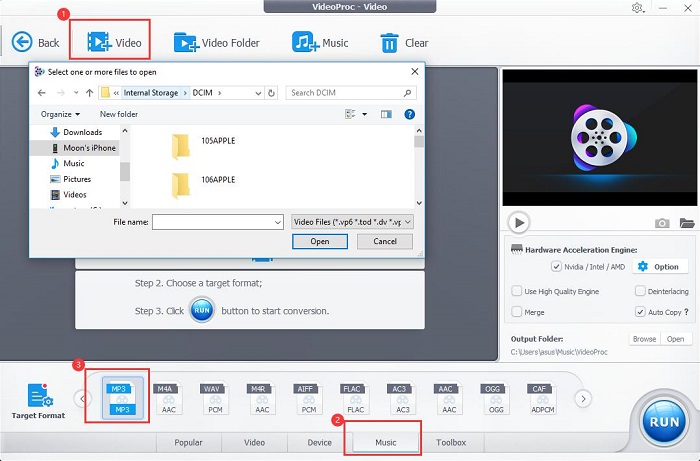Select the M4A AAC format
Viewport: 700px width, 461px height.
[168, 398]
